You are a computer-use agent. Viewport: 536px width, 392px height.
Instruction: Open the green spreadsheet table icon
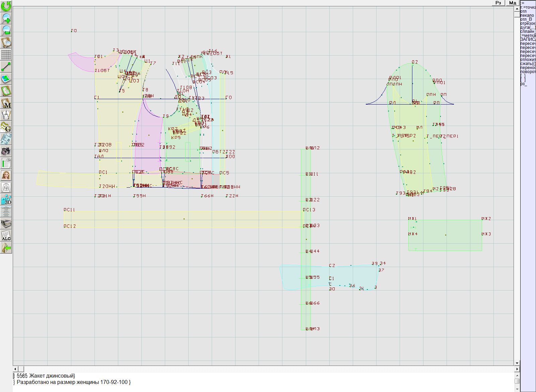[x=6, y=164]
